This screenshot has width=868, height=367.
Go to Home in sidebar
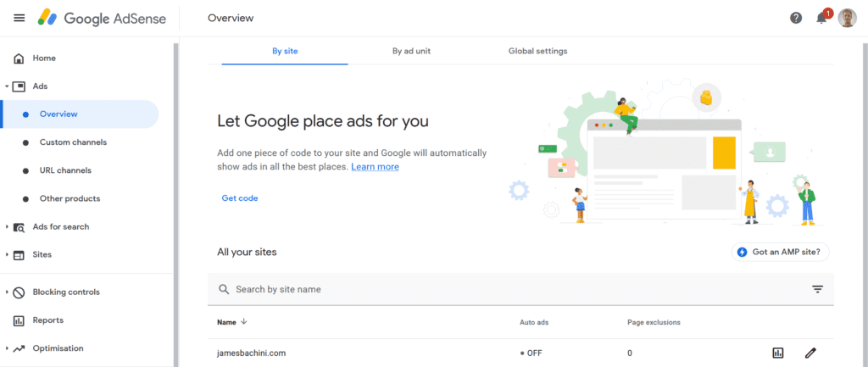click(x=44, y=58)
